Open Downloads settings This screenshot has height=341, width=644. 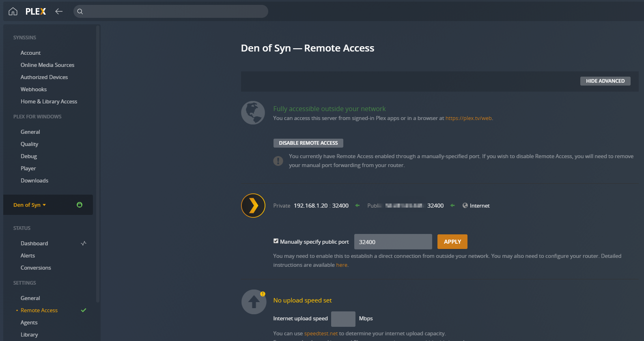coord(34,180)
